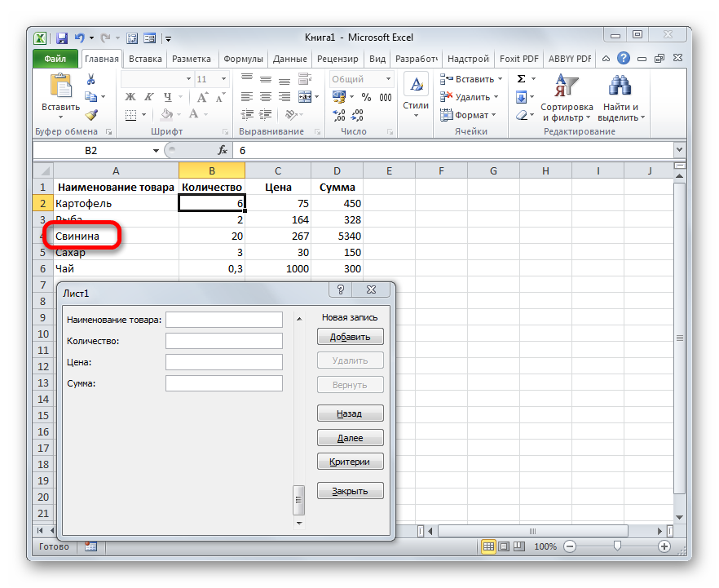This screenshot has width=719, height=588.
Task: Click the Добавить button in form
Action: coord(350,337)
